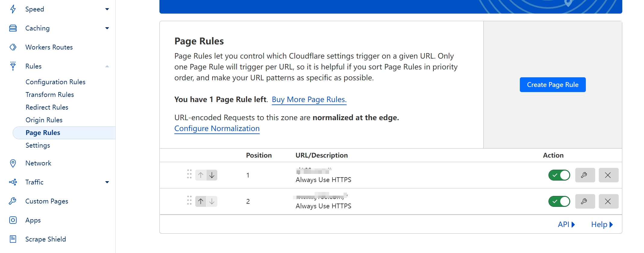Screen dimensions: 644x253
Task: Click the Scrape Shield document icon
Action: [13, 239]
